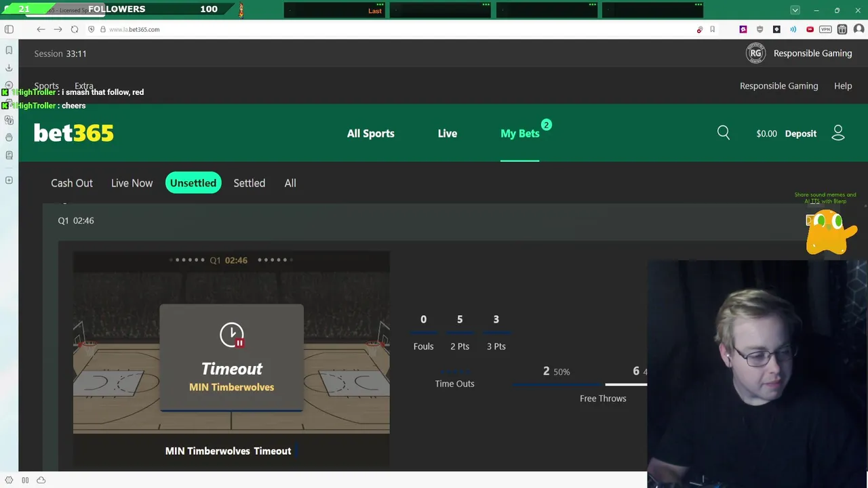Open the Live navigation item
Screen dimensions: 868x488
click(x=448, y=134)
